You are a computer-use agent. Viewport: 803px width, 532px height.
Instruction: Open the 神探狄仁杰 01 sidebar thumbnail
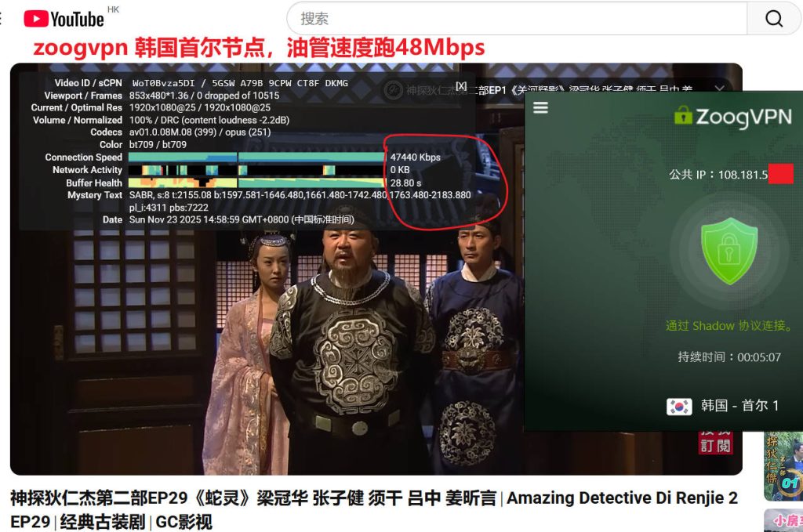[x=784, y=465]
